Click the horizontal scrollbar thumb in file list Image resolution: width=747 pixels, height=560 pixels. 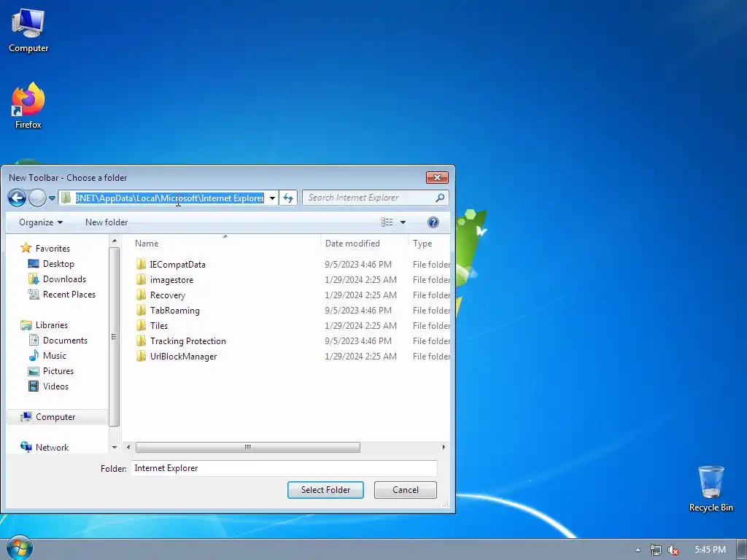(248, 447)
